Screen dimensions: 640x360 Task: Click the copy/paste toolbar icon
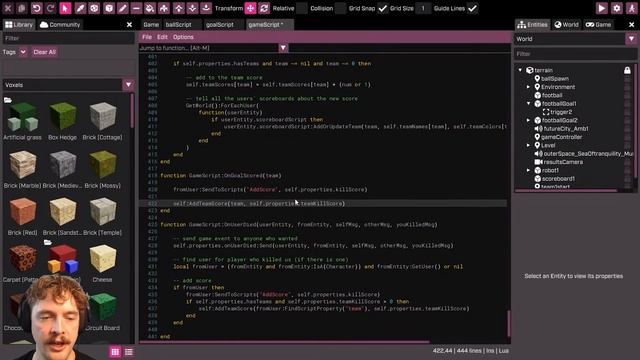[22, 8]
